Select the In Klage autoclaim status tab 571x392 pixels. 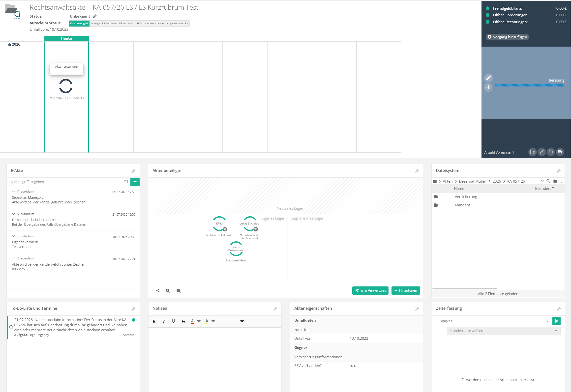pyautogui.click(x=95, y=24)
